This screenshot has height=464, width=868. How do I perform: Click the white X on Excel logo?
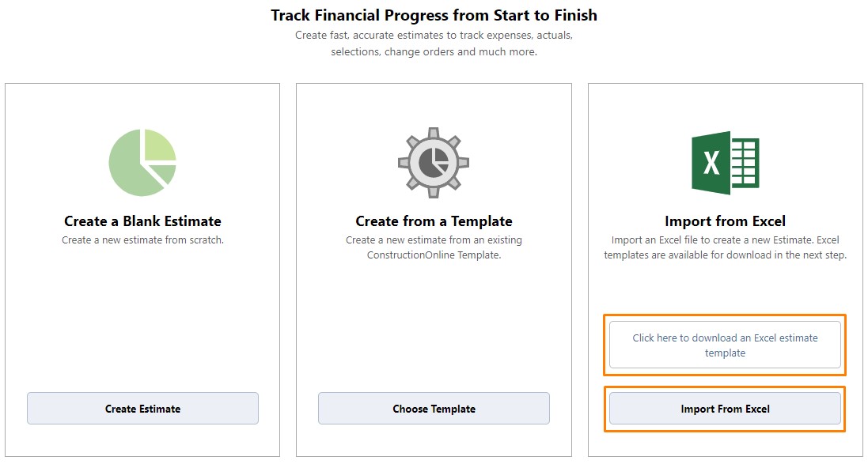[711, 163]
